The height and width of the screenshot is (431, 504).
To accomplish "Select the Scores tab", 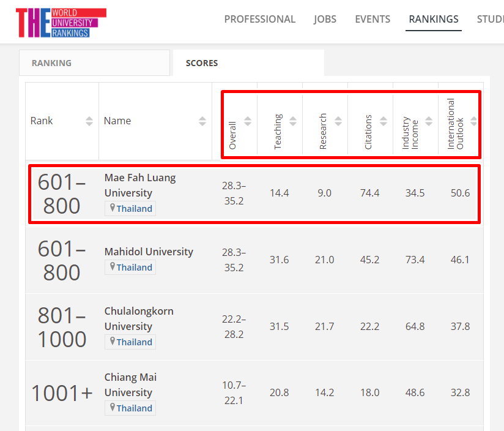I will 202,63.
